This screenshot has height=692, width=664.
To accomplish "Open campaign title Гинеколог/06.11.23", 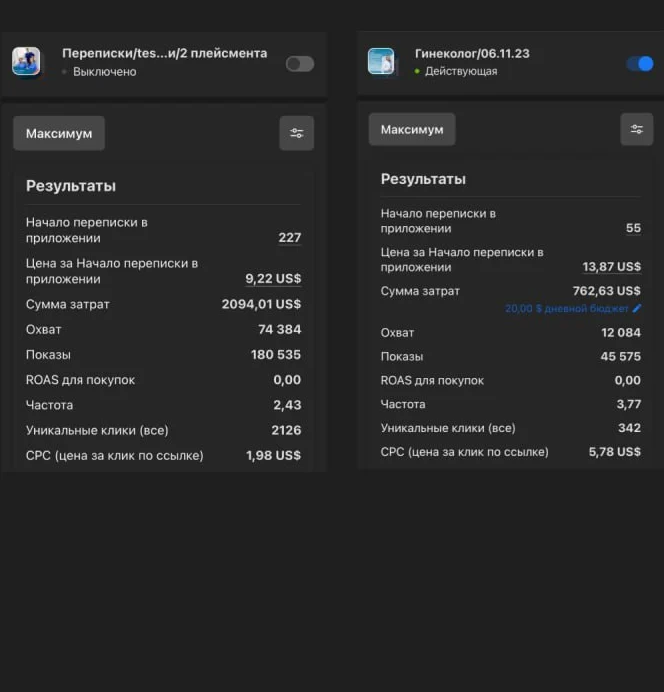I will click(x=472, y=53).
